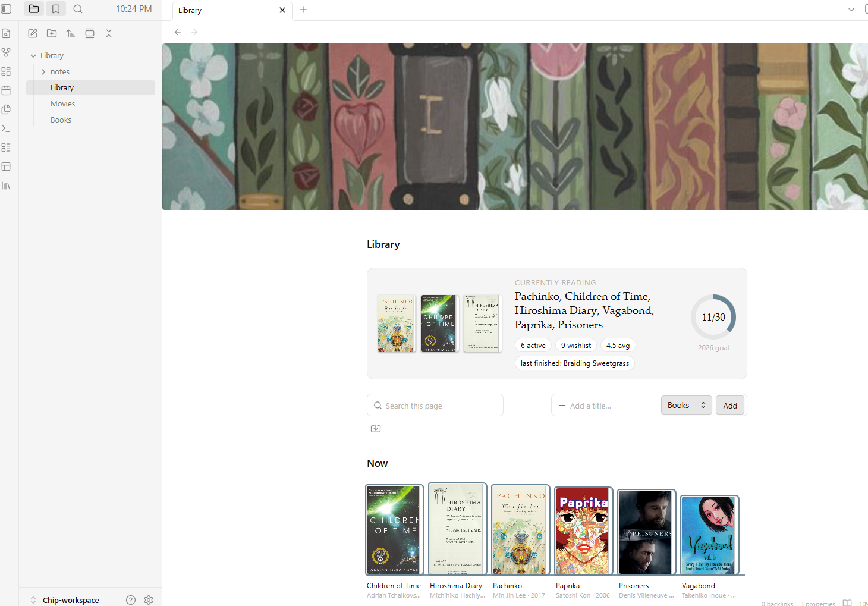Open today's daily note calendar icon
868x606 pixels.
pyautogui.click(x=6, y=90)
